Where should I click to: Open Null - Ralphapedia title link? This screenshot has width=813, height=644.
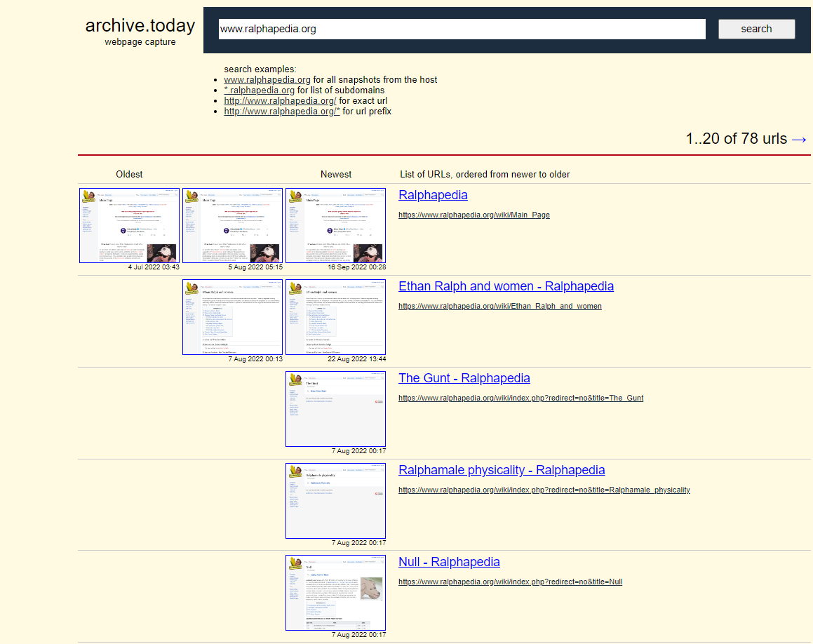[x=449, y=561]
